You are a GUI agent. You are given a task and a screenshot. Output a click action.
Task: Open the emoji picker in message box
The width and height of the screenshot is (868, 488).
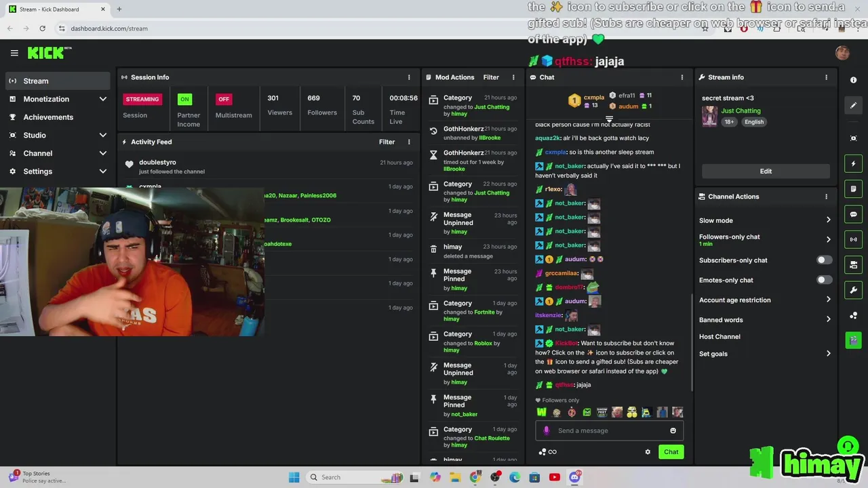673,430
